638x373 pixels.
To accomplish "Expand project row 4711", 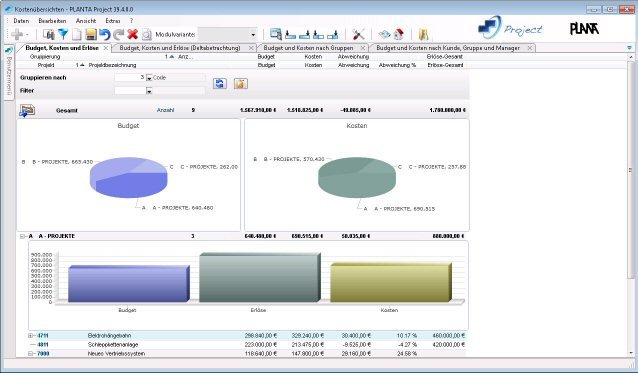I will pos(31,336).
